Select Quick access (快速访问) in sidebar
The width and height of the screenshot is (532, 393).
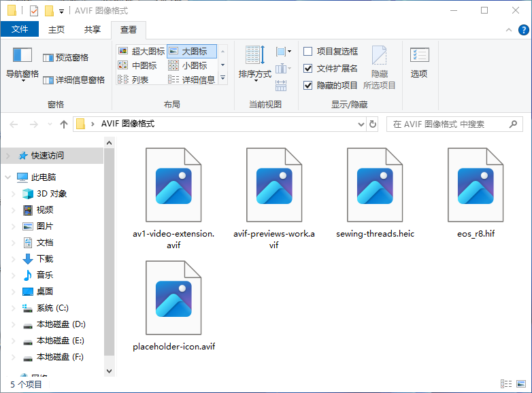[52, 156]
